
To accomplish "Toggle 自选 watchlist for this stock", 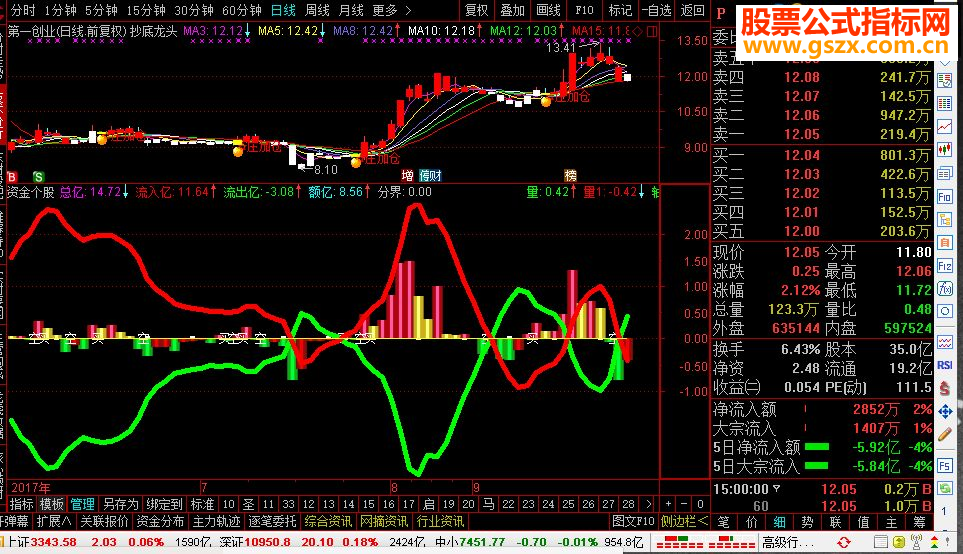I will click(x=656, y=10).
